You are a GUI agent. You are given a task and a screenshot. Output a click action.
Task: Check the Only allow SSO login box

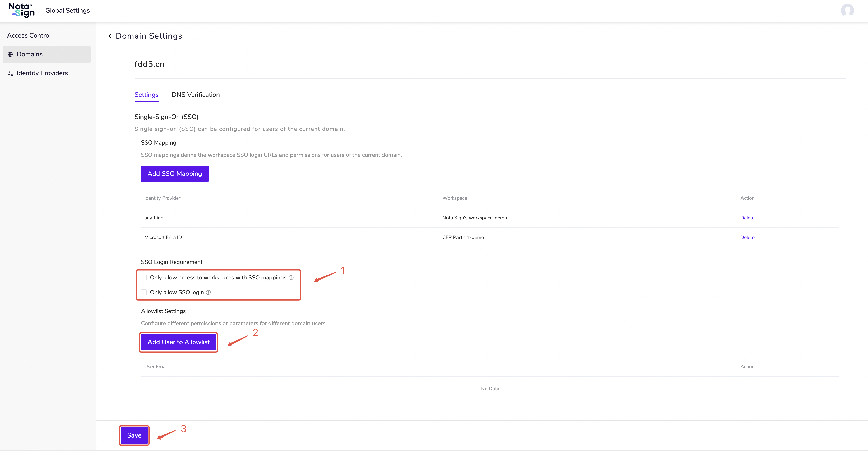144,293
